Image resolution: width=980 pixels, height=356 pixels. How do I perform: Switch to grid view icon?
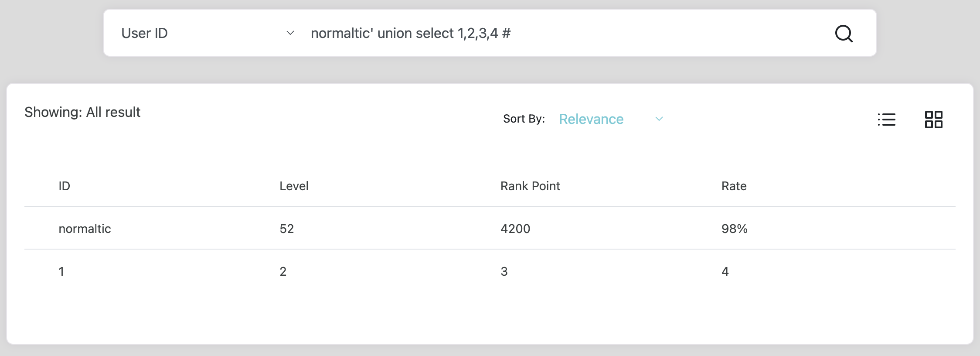pyautogui.click(x=933, y=119)
